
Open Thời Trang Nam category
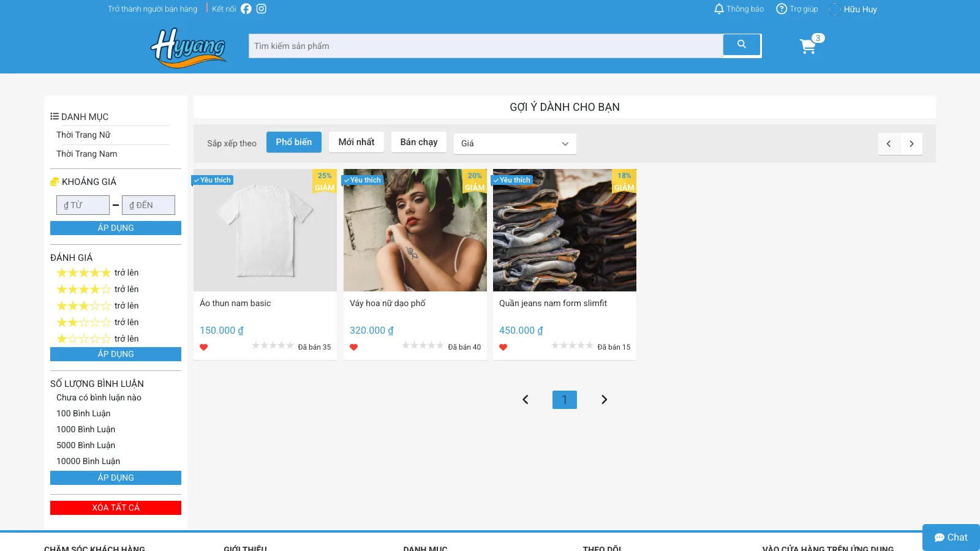[87, 154]
